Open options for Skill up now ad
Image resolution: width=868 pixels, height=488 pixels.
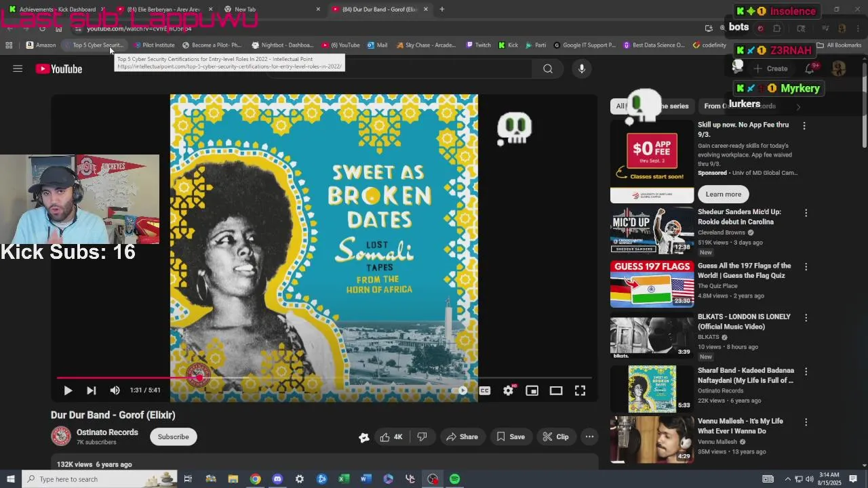pyautogui.click(x=804, y=125)
